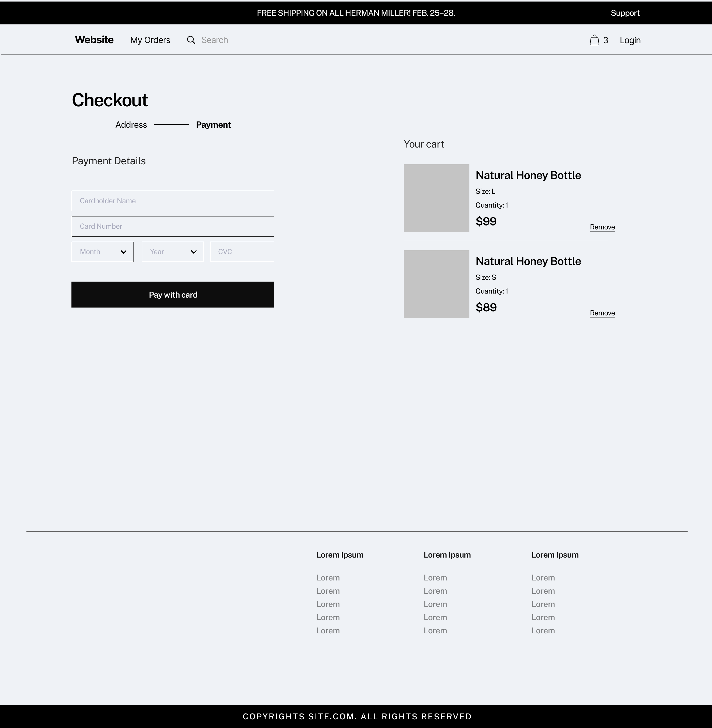The image size is (712, 728).
Task: Open the Login link
Action: click(630, 40)
